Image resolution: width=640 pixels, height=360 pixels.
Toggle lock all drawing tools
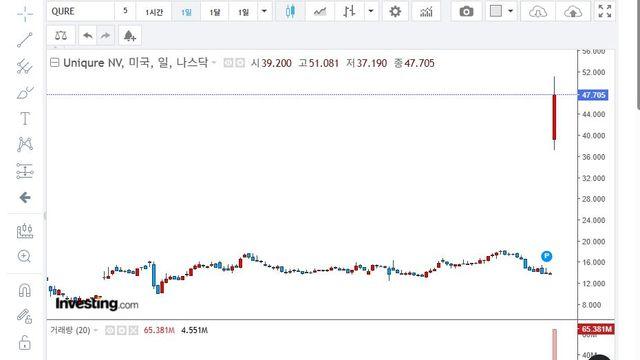click(24, 342)
